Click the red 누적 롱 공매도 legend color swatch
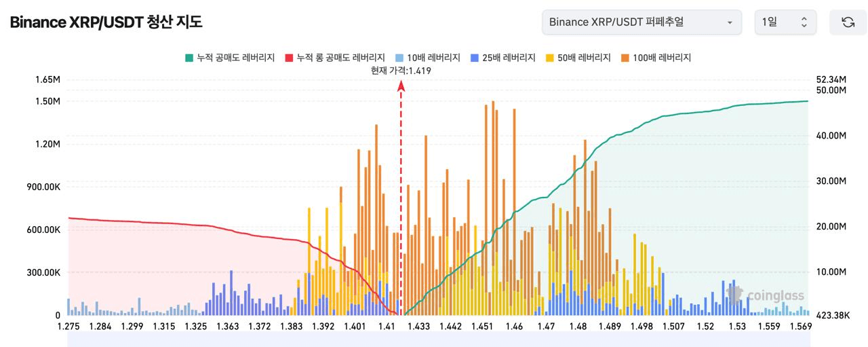 (290, 58)
